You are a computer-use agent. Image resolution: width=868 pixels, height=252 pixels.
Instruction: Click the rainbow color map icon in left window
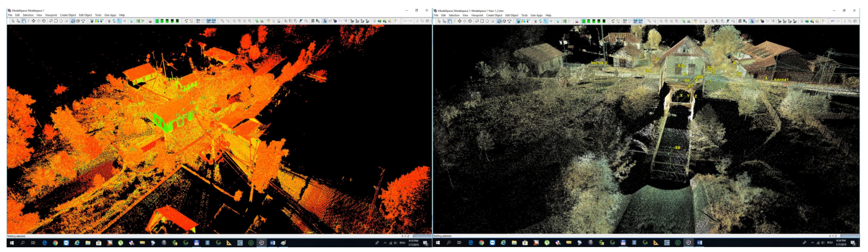coord(97,21)
